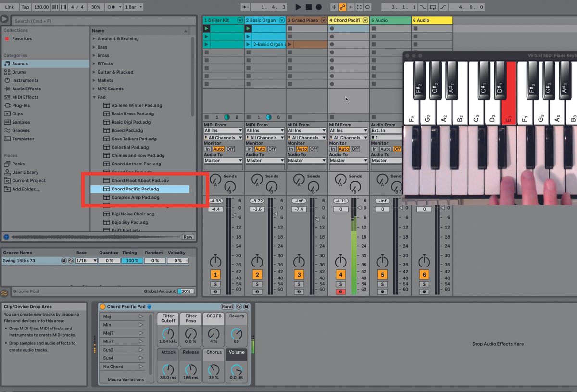Image resolution: width=577 pixels, height=392 pixels.
Task: Click the Rand button on the device
Action: [x=227, y=306]
